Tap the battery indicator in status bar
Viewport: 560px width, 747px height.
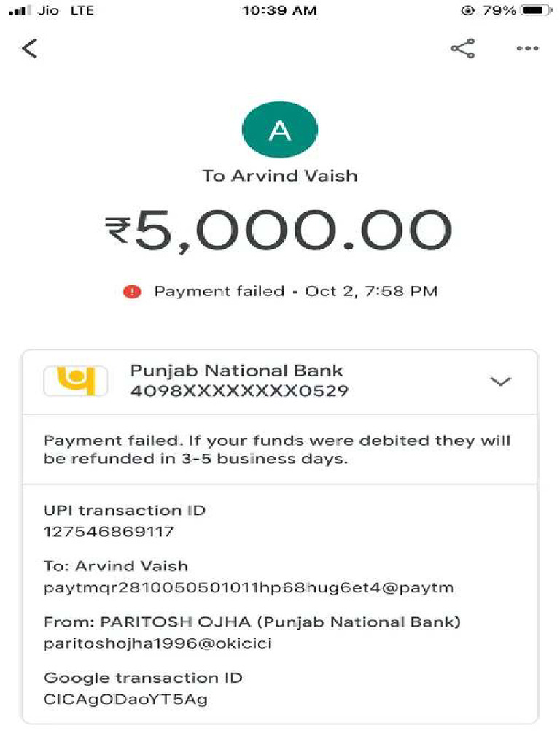pyautogui.click(x=537, y=10)
